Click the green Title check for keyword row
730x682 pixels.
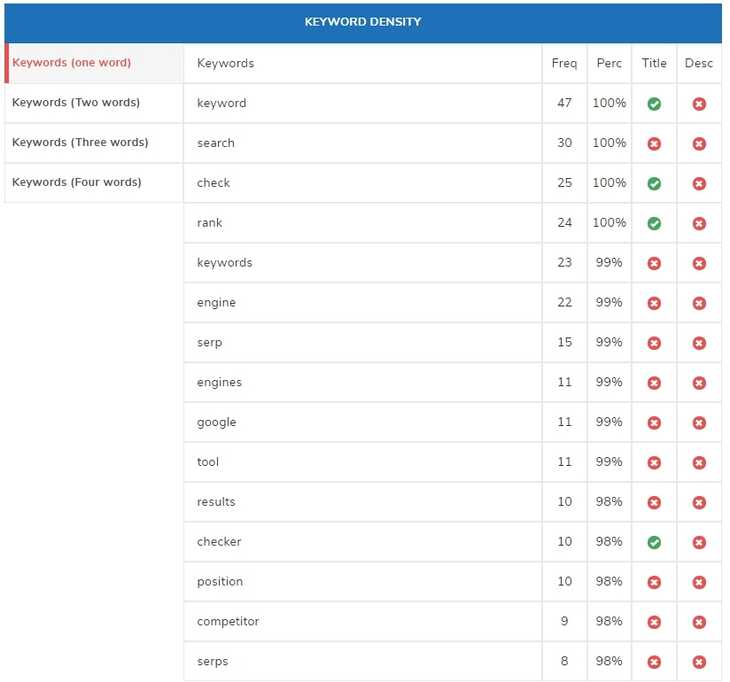coord(654,104)
